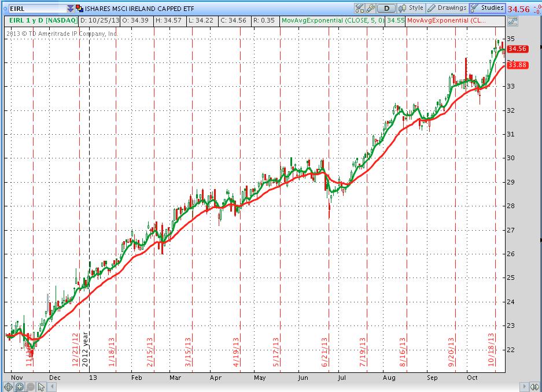Click the D daily timeframe button
Screen dimensions: 542x392
386,8
